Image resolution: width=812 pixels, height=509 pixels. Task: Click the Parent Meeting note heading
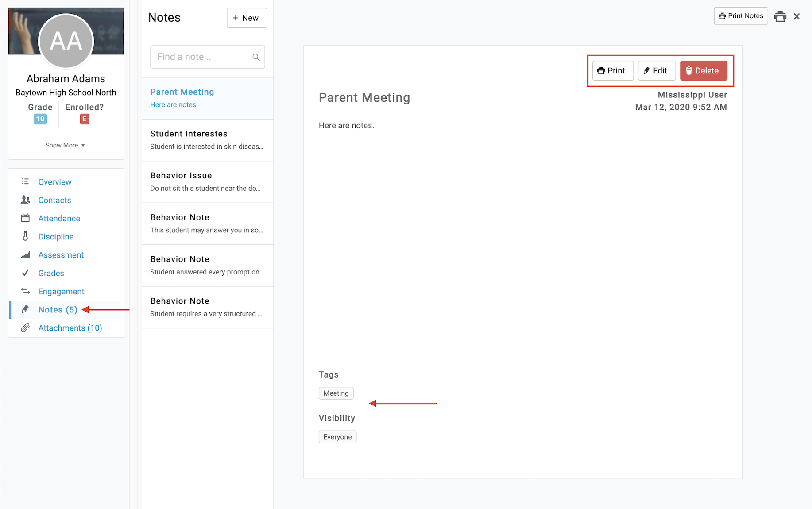(x=364, y=98)
